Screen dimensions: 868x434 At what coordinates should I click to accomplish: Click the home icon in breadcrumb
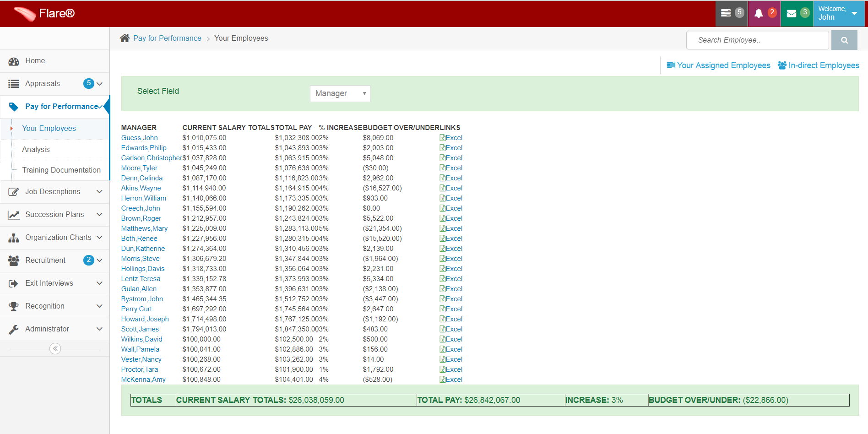(x=125, y=38)
